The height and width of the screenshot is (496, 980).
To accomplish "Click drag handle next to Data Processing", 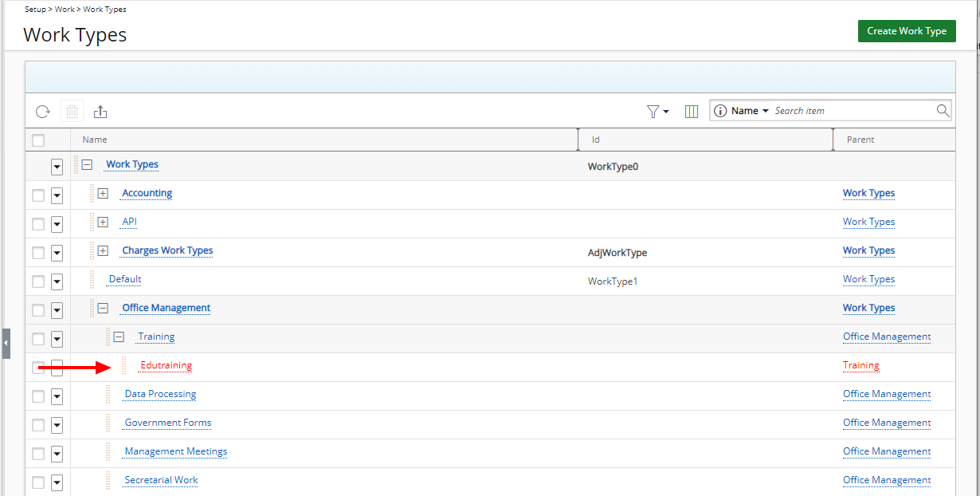I will pos(108,395).
